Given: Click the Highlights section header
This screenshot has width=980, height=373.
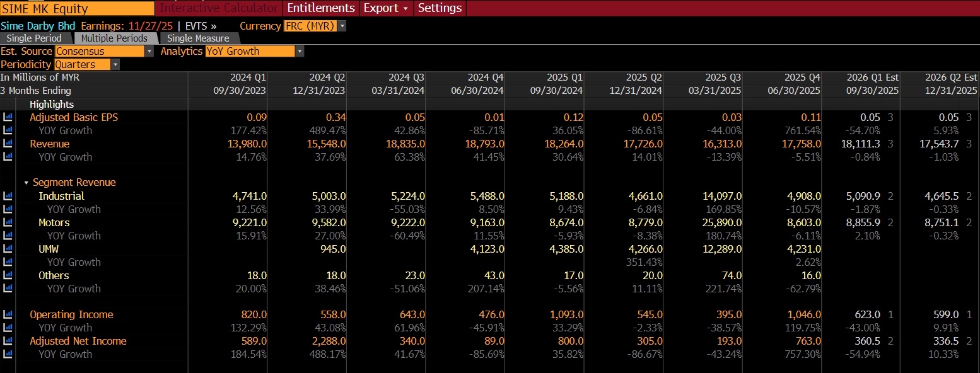Looking at the screenshot, I should [52, 105].
